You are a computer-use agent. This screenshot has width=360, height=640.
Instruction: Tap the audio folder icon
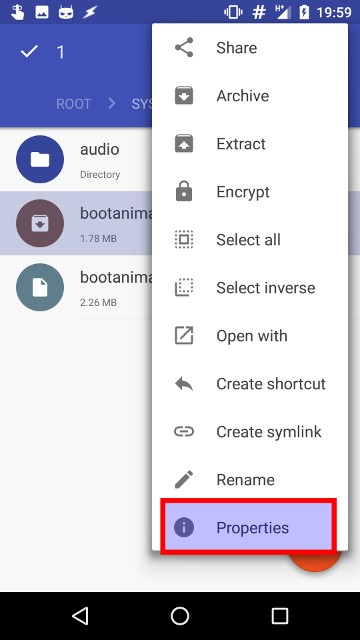point(40,159)
